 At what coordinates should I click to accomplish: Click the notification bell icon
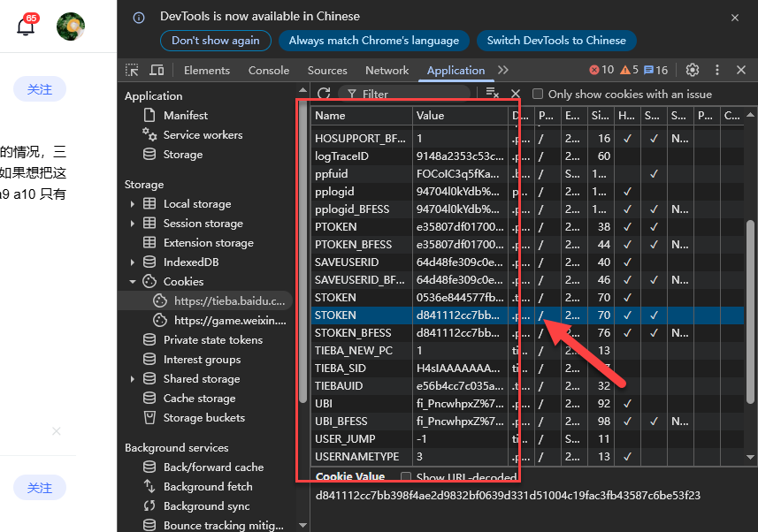[x=27, y=27]
